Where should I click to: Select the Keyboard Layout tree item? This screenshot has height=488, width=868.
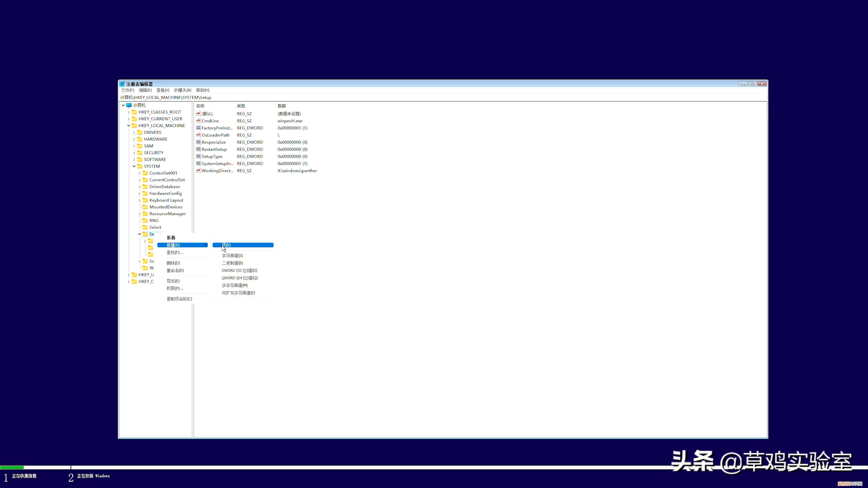(x=166, y=200)
